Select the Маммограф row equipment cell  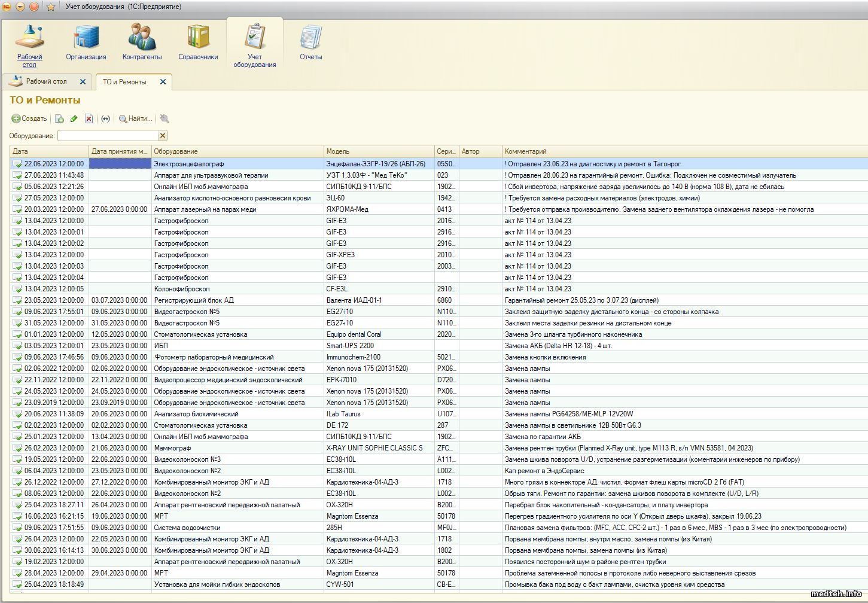tap(237, 448)
